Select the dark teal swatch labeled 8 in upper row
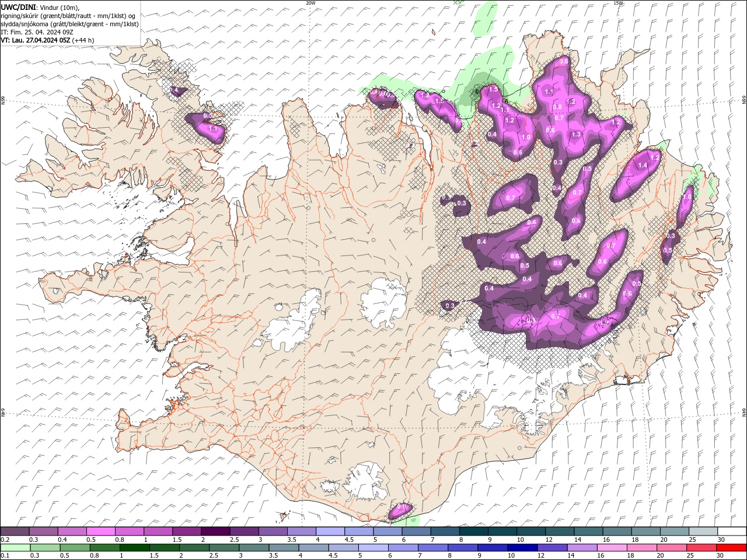The width and height of the screenshot is (747, 560). coord(473,531)
